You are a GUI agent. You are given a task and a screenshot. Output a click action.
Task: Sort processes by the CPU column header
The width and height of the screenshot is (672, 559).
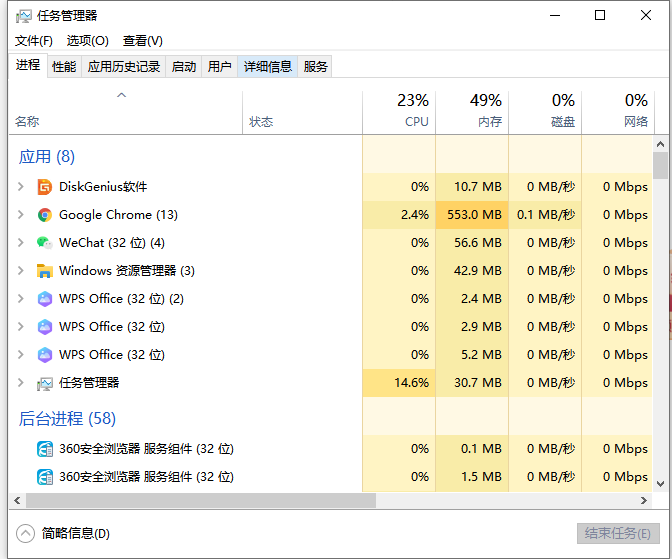click(x=399, y=111)
